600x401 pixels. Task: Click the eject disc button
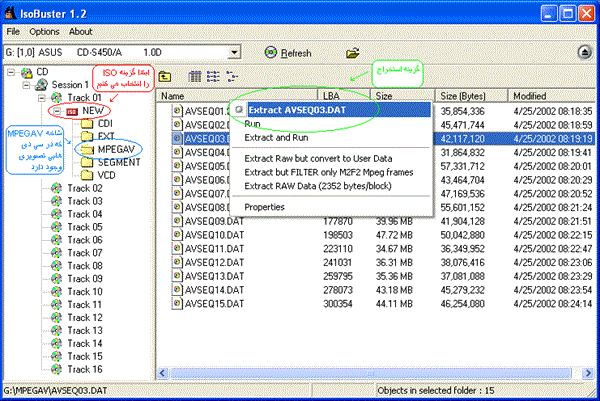[584, 52]
